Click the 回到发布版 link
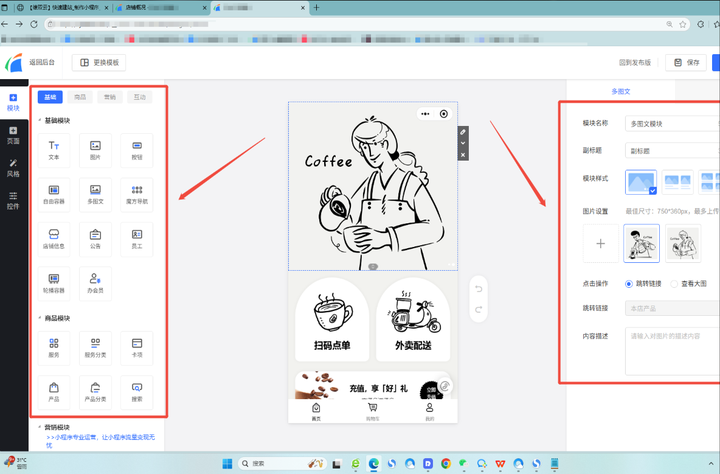Viewport: 720px width, 474px height. tap(635, 62)
